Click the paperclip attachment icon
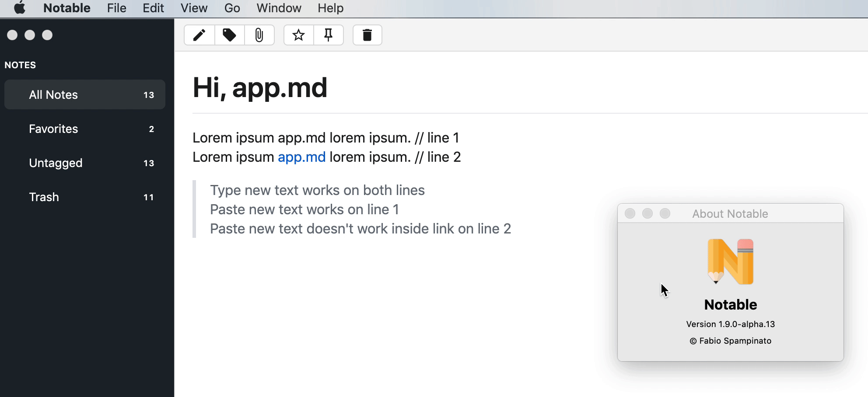 coord(259,35)
